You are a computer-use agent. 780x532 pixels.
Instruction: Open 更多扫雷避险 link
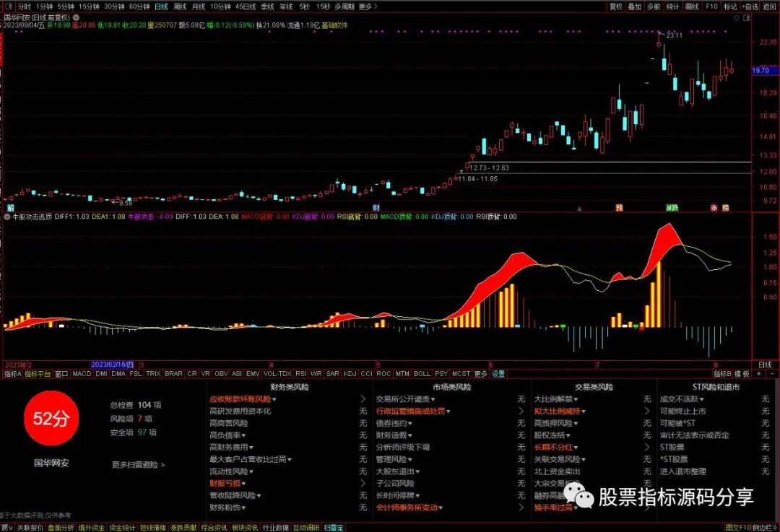click(x=138, y=465)
